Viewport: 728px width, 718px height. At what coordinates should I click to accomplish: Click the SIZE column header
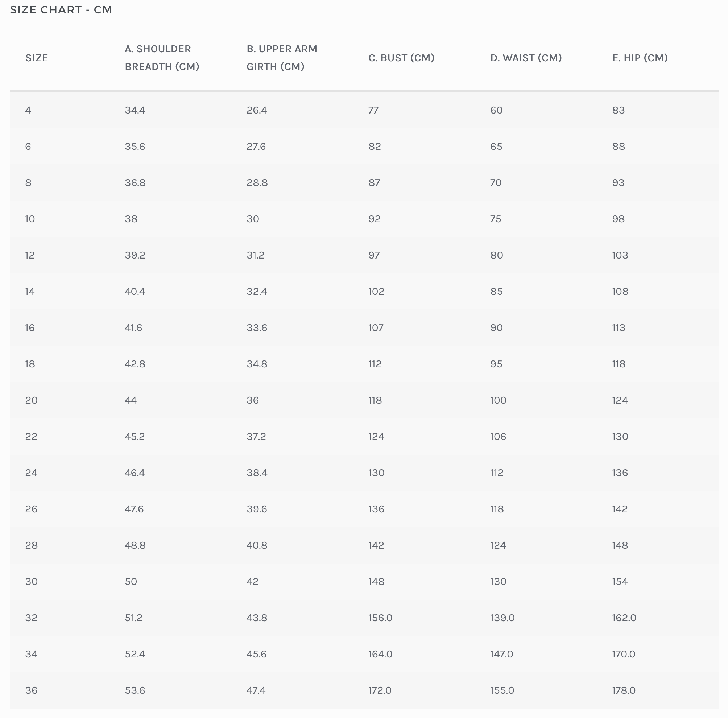(x=37, y=58)
